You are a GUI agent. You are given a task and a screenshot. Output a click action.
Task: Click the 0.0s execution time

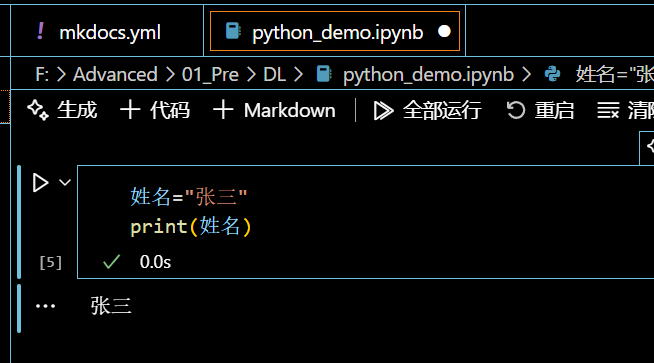tap(155, 262)
